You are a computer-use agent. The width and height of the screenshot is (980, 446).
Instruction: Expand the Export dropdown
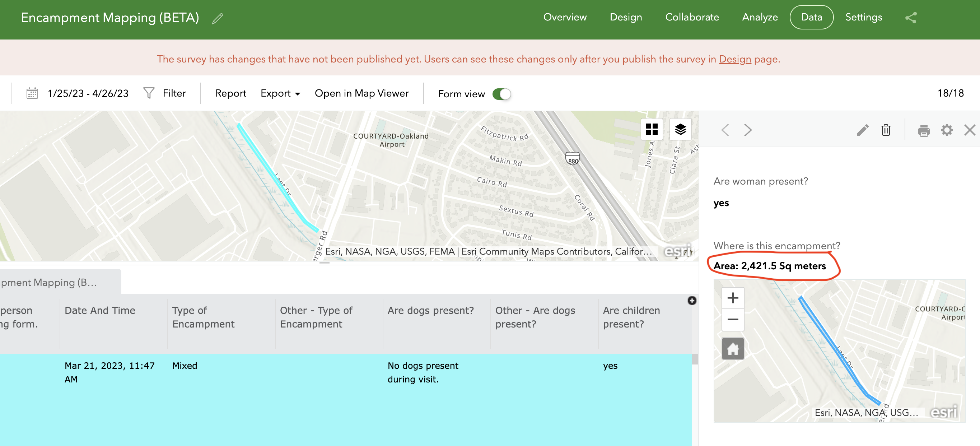280,94
